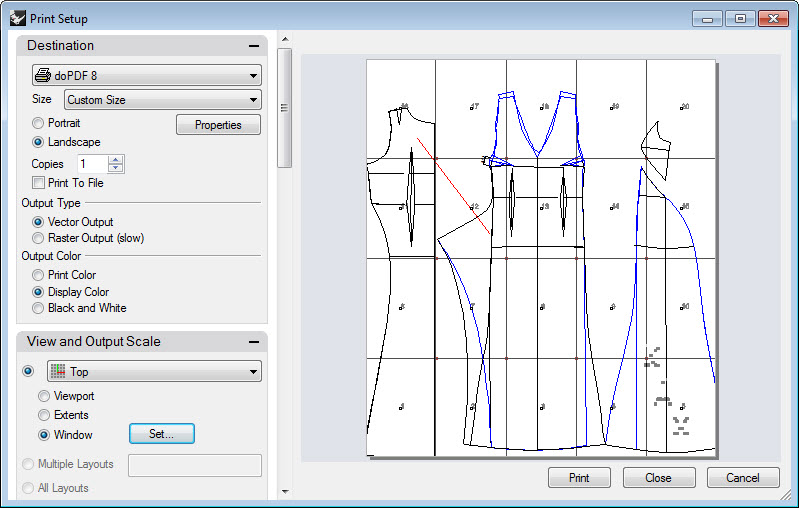The width and height of the screenshot is (799, 508).
Task: Click the printer icon in destination dropdown
Action: 43,75
